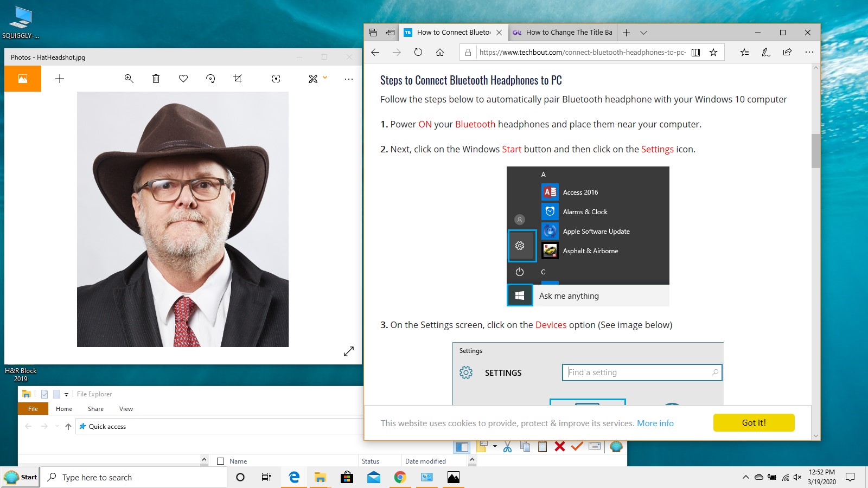Image resolution: width=868 pixels, height=488 pixels.
Task: Mark photo as favorite with heart icon
Action: click(x=183, y=79)
